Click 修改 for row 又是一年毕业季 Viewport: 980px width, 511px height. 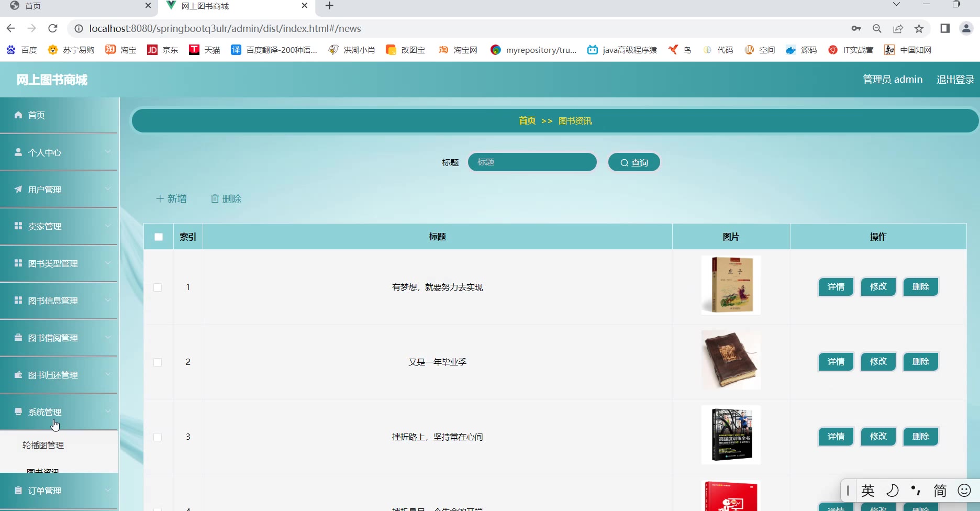pyautogui.click(x=878, y=362)
